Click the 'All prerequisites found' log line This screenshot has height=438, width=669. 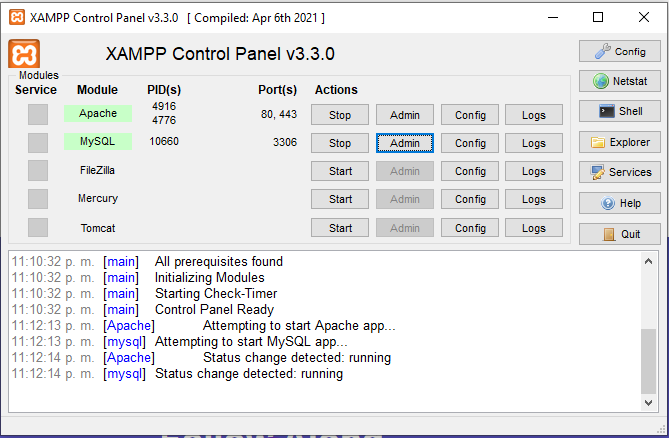[x=218, y=261]
